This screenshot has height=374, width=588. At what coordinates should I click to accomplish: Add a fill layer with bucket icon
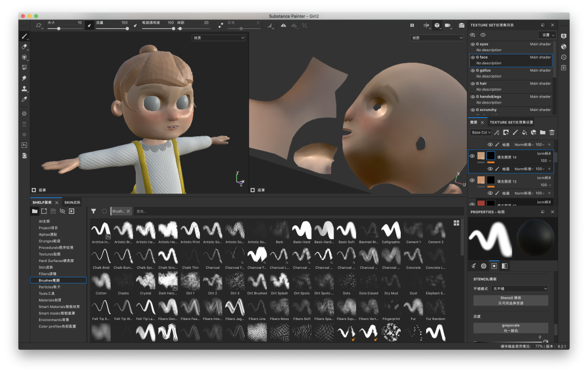point(524,132)
